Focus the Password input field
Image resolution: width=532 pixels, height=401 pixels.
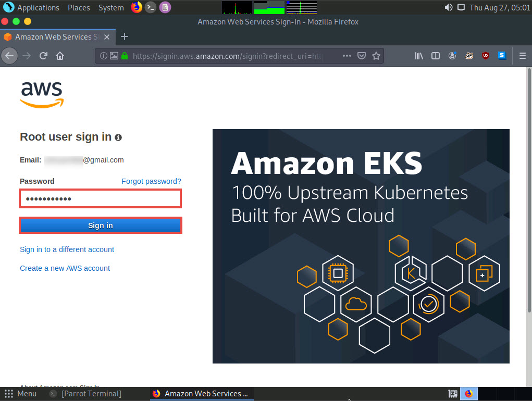(x=101, y=198)
